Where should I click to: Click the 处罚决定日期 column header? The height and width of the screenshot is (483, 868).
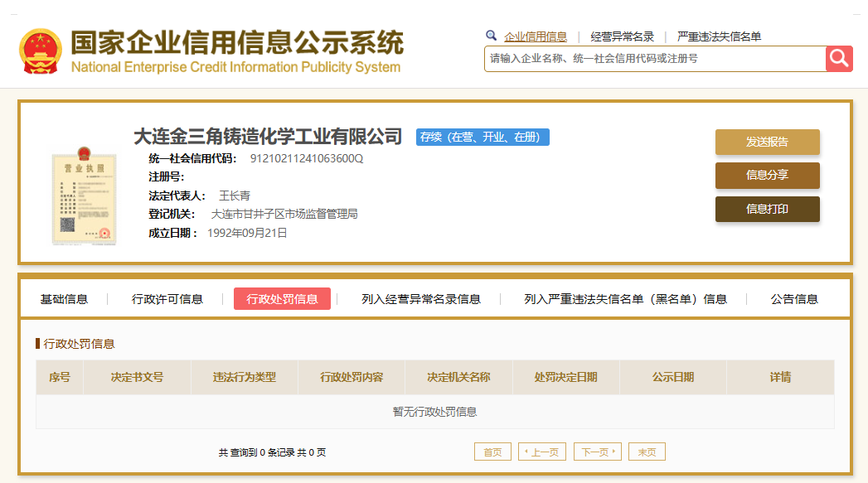pyautogui.click(x=565, y=377)
